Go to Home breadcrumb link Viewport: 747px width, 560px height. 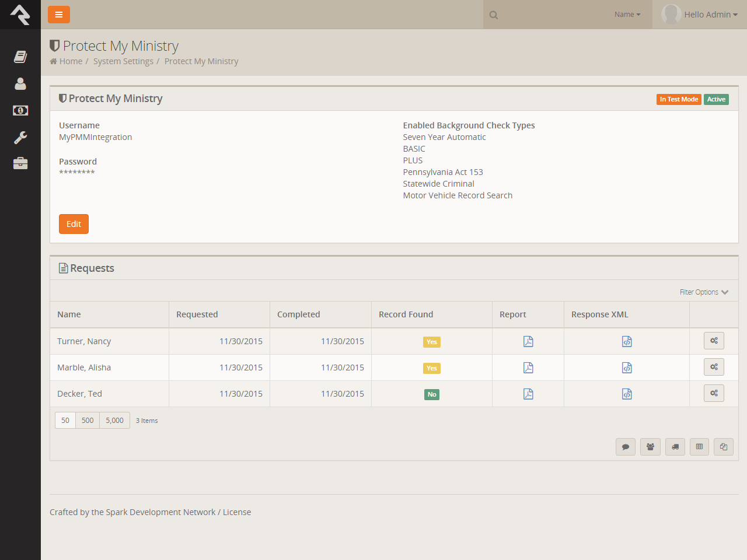71,61
